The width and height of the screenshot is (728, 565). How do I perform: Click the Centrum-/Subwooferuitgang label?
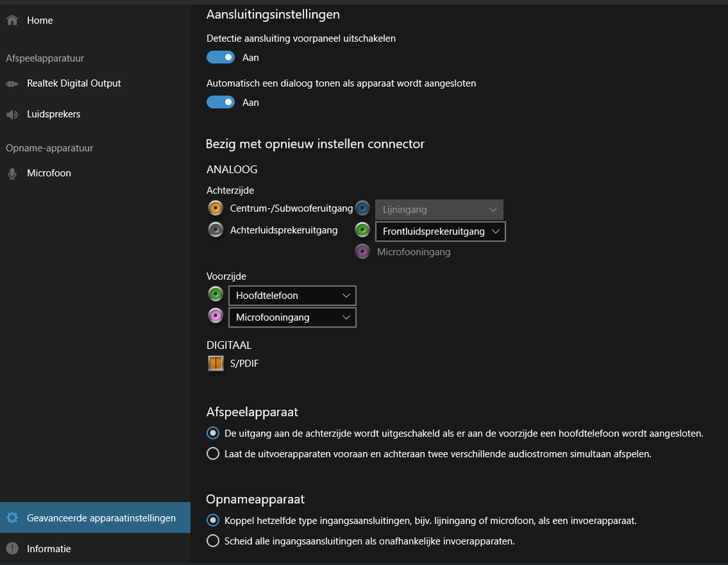coord(291,208)
